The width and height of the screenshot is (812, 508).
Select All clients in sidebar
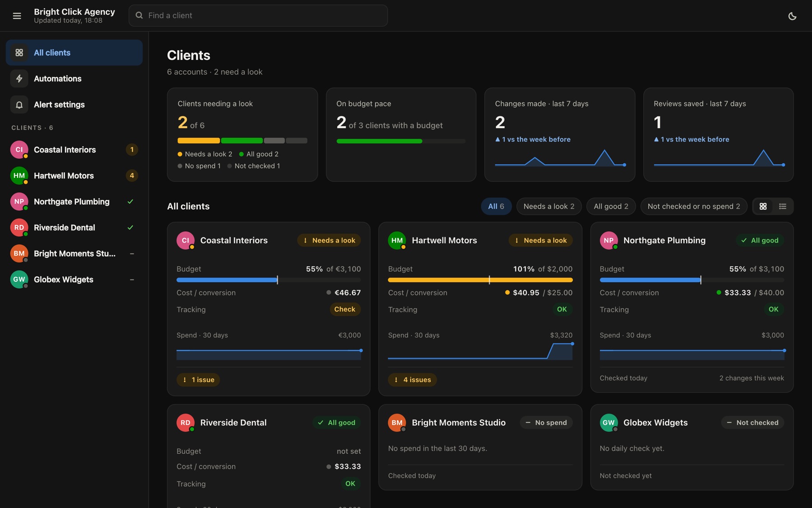pyautogui.click(x=74, y=52)
